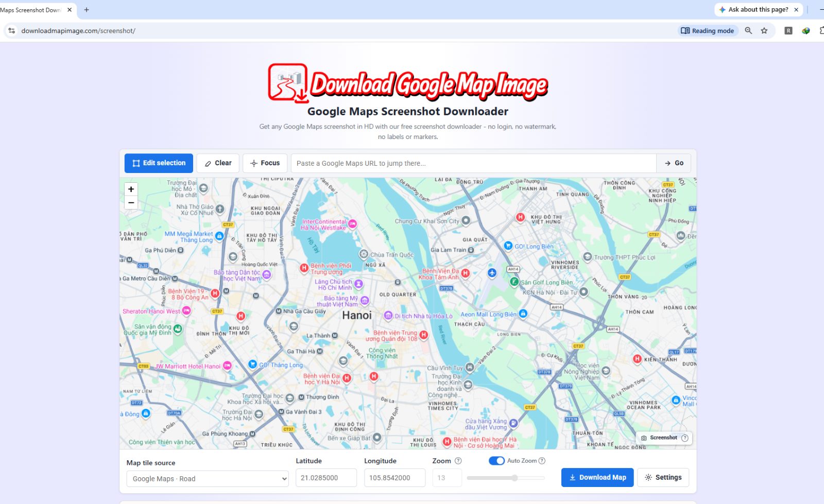
Task: Click the Go button next to URL field
Action: 674,163
